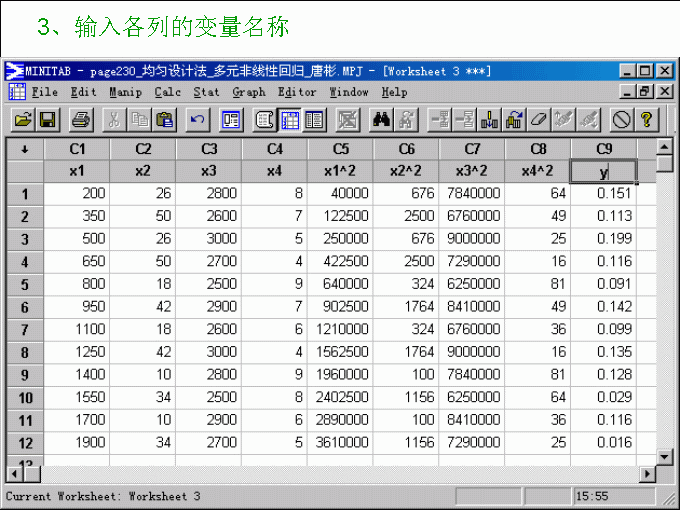Screen dimensions: 680x510
Task: Click the Save floppy disk icon
Action: click(47, 120)
